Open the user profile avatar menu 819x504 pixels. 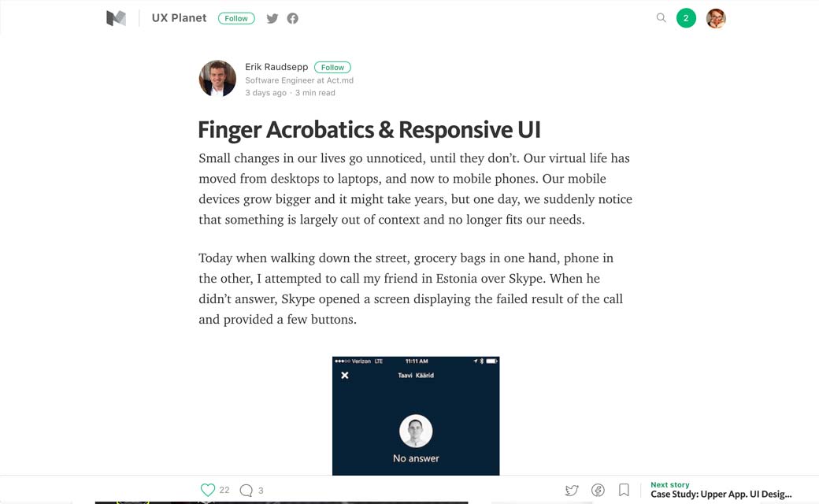tap(716, 18)
